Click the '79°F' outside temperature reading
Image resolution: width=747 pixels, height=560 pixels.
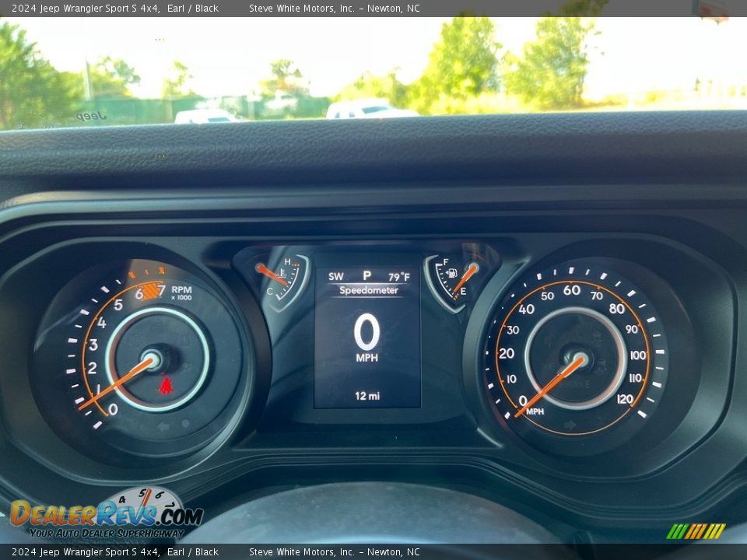(x=398, y=277)
